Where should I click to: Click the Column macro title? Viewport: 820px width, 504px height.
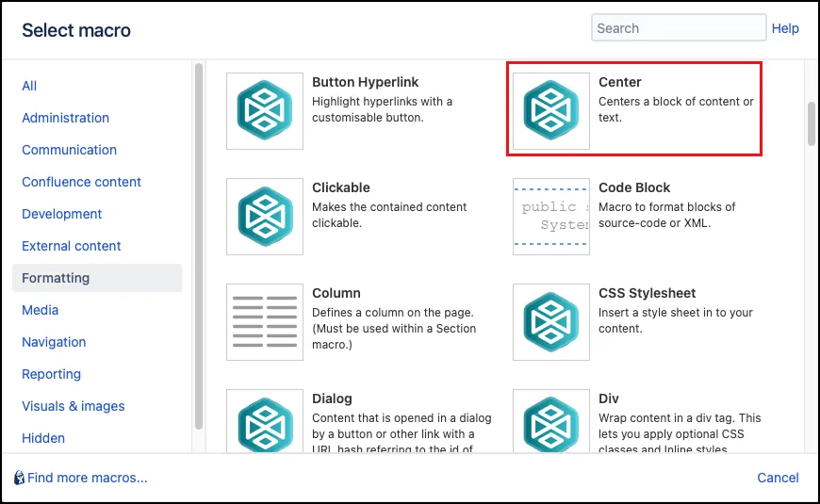(x=336, y=293)
